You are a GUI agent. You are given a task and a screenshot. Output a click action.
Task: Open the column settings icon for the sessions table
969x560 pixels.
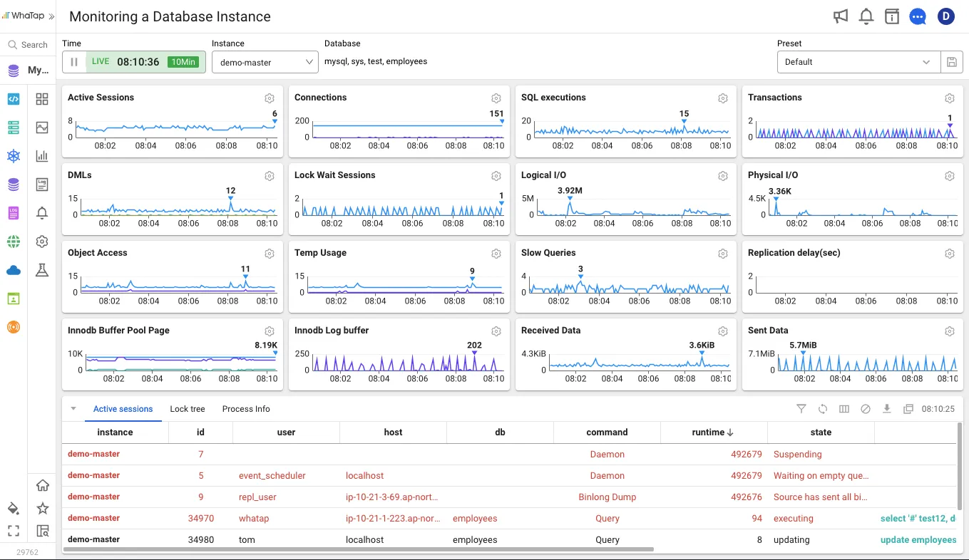(x=844, y=409)
